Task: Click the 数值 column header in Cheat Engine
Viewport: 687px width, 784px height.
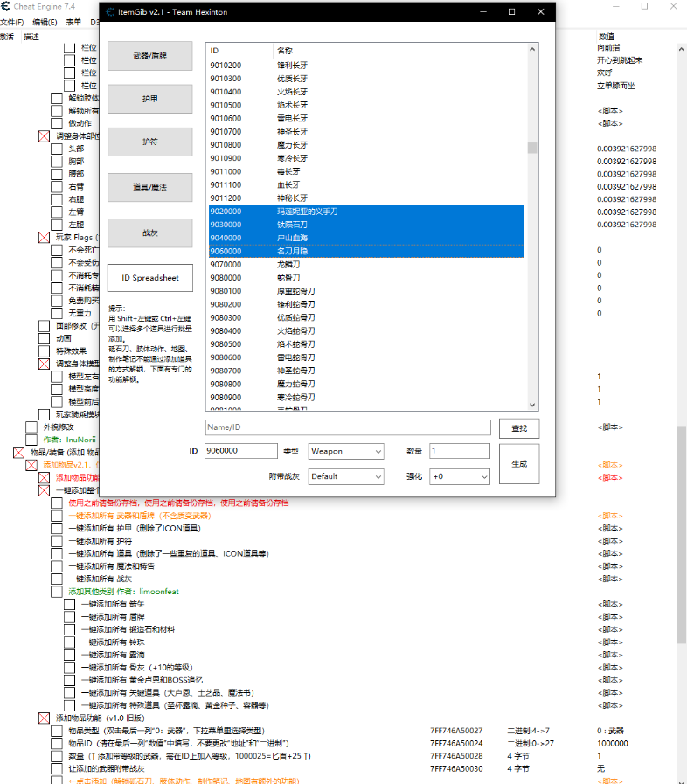Action: pos(607,37)
